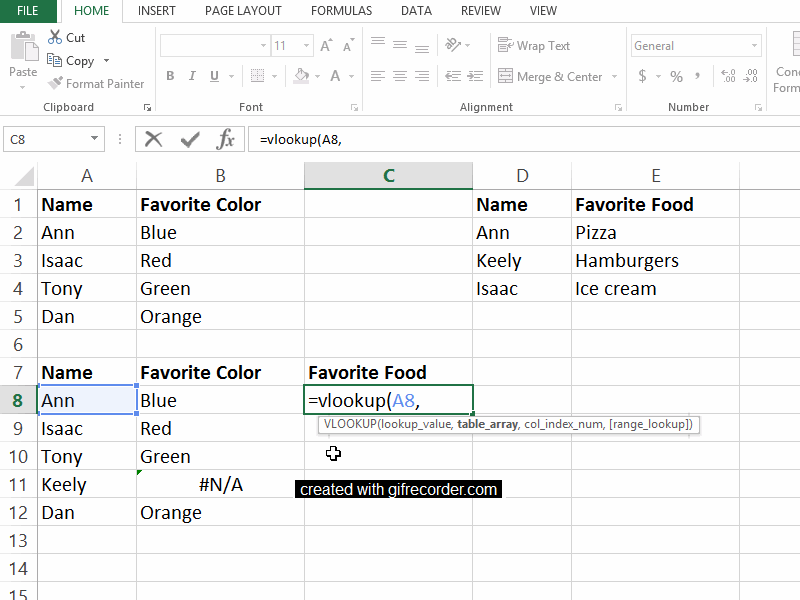Click the Format Painter brush icon

tap(55, 84)
